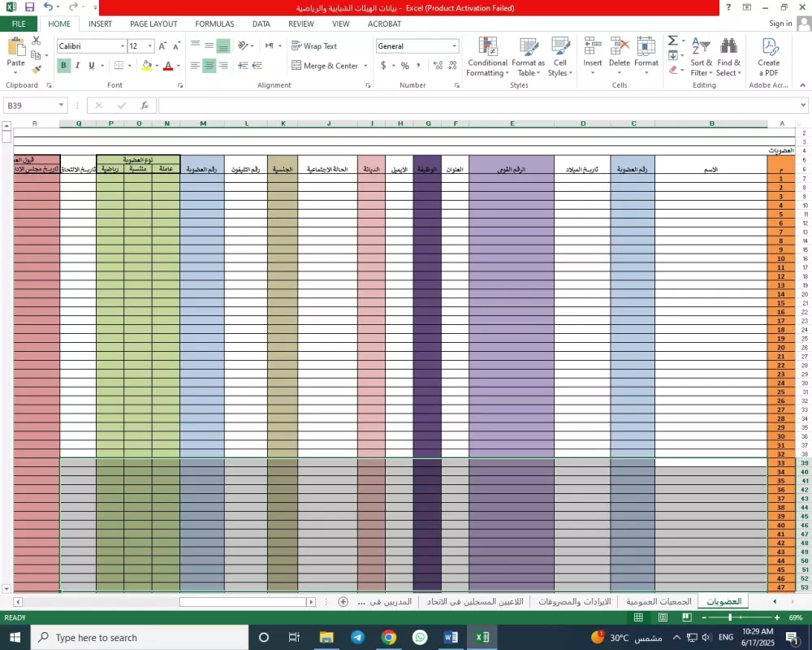Screen dimensions: 812x650
Task: Open the الجمعيات العمومية sheet tab
Action: pyautogui.click(x=659, y=601)
